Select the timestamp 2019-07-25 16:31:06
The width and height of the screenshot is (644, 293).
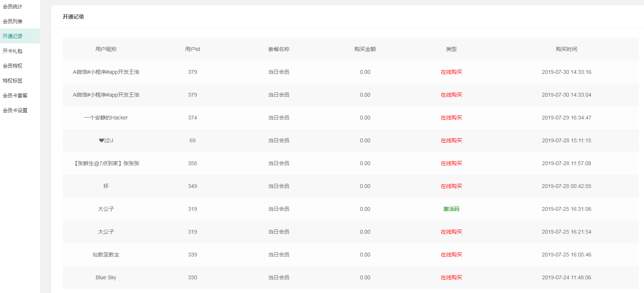click(566, 209)
